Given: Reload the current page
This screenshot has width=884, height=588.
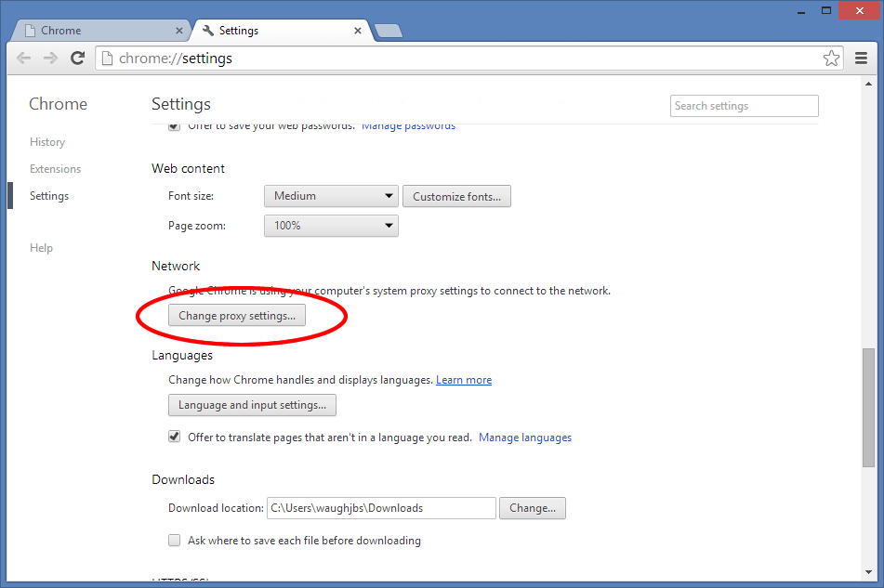Looking at the screenshot, I should pyautogui.click(x=77, y=58).
